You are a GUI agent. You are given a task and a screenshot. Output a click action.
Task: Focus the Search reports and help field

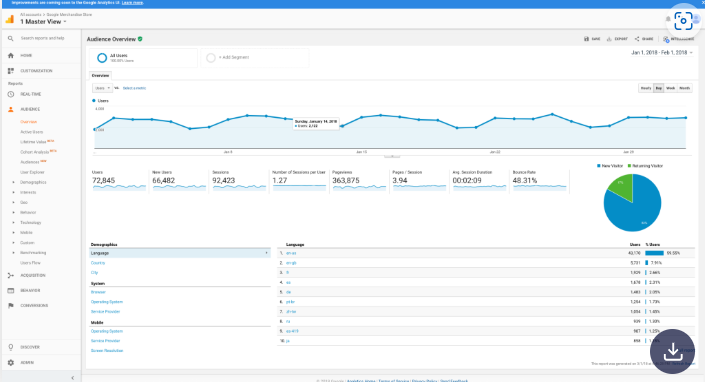[x=43, y=39]
